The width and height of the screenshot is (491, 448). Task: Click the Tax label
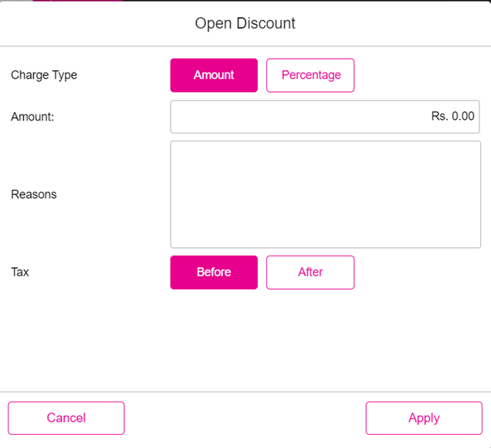pyautogui.click(x=20, y=272)
